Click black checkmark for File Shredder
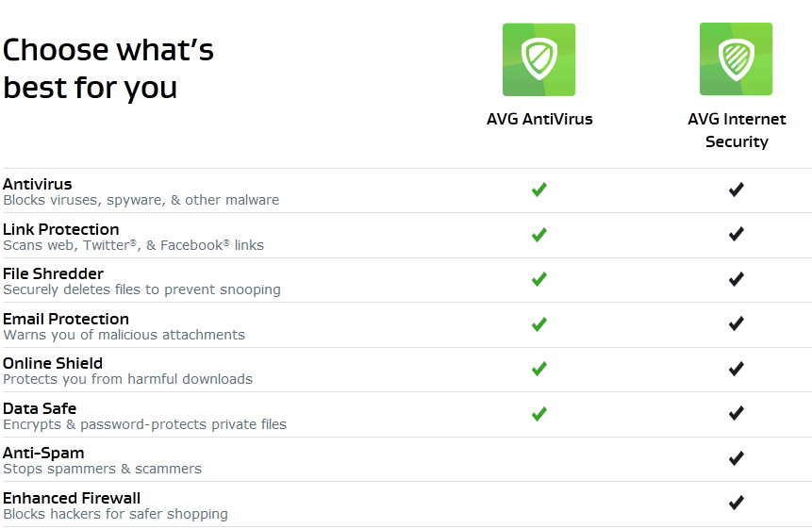 pyautogui.click(x=736, y=279)
